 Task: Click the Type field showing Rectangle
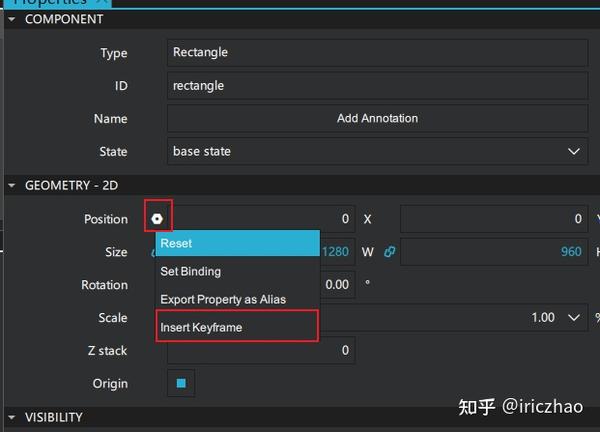(377, 52)
